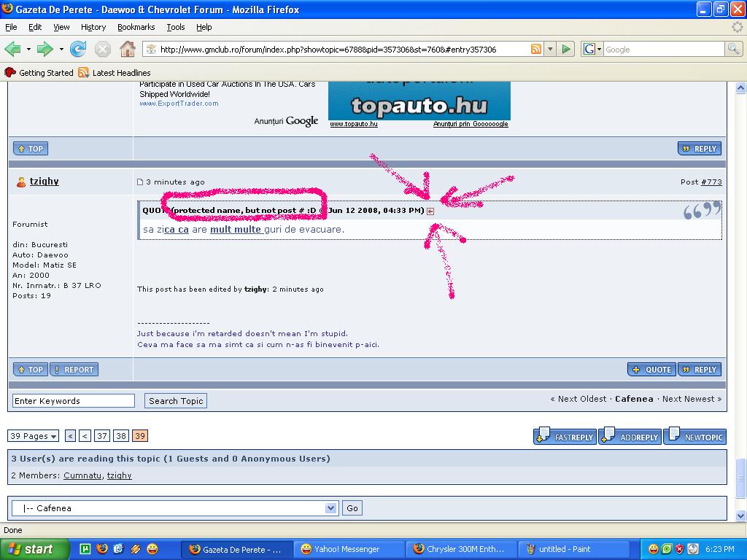This screenshot has width=747, height=560.
Task: Go to page 38 of the topic
Action: click(x=121, y=436)
